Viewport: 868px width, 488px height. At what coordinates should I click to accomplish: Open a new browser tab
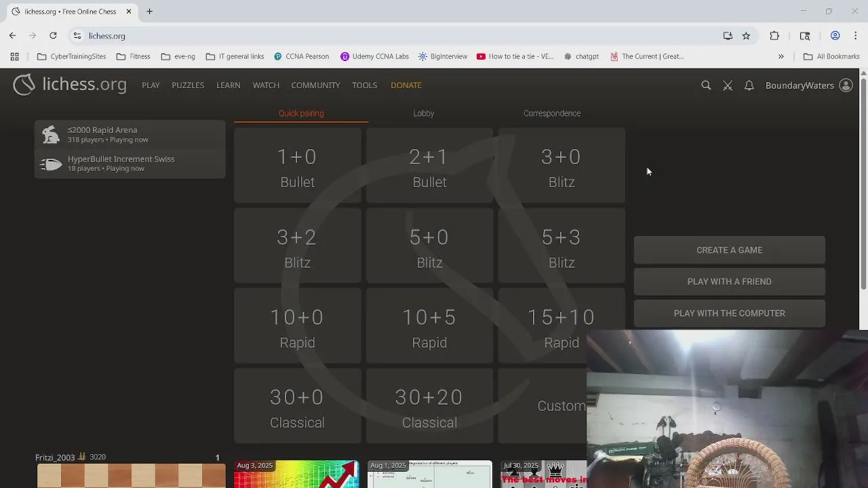[x=149, y=12]
